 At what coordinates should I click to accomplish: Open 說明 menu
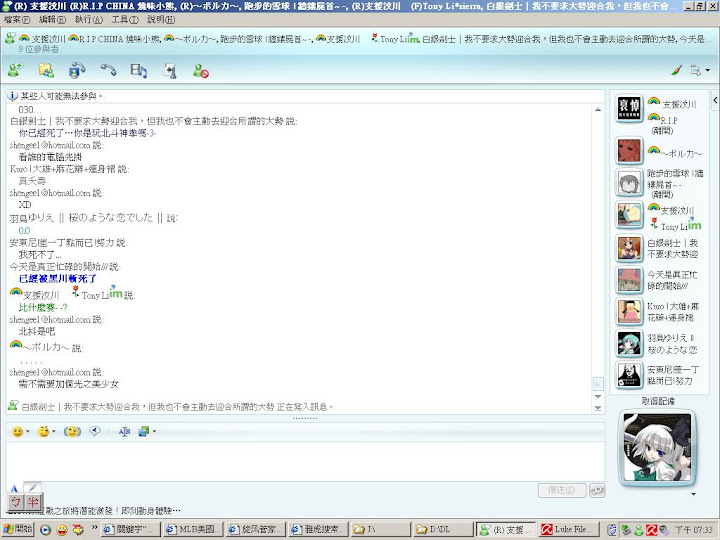161,20
